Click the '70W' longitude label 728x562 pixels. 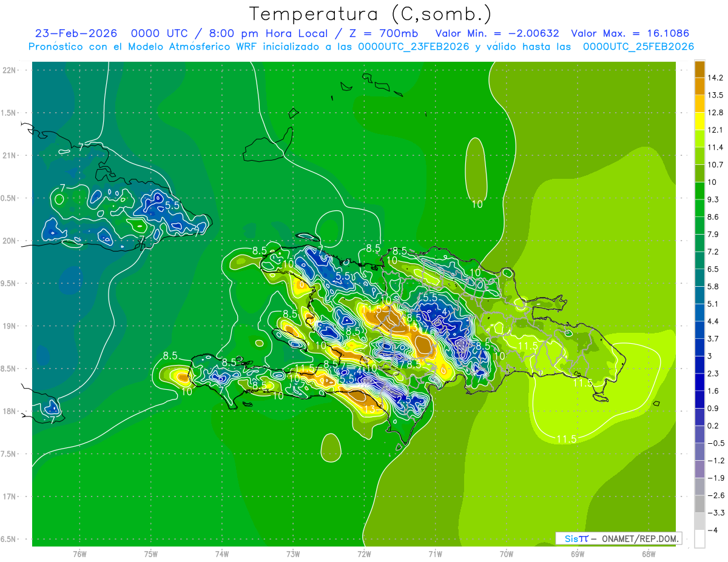pos(506,554)
